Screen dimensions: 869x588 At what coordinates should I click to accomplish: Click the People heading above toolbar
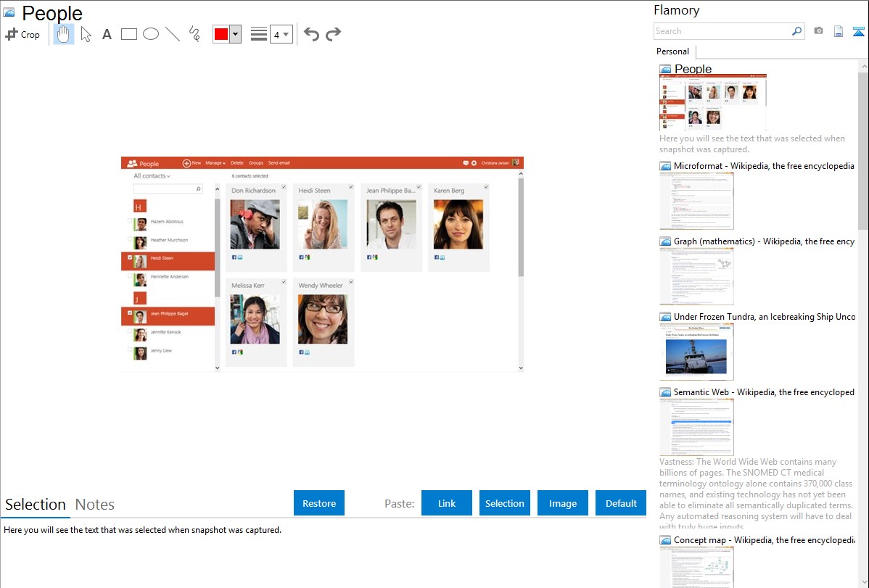pyautogui.click(x=52, y=13)
